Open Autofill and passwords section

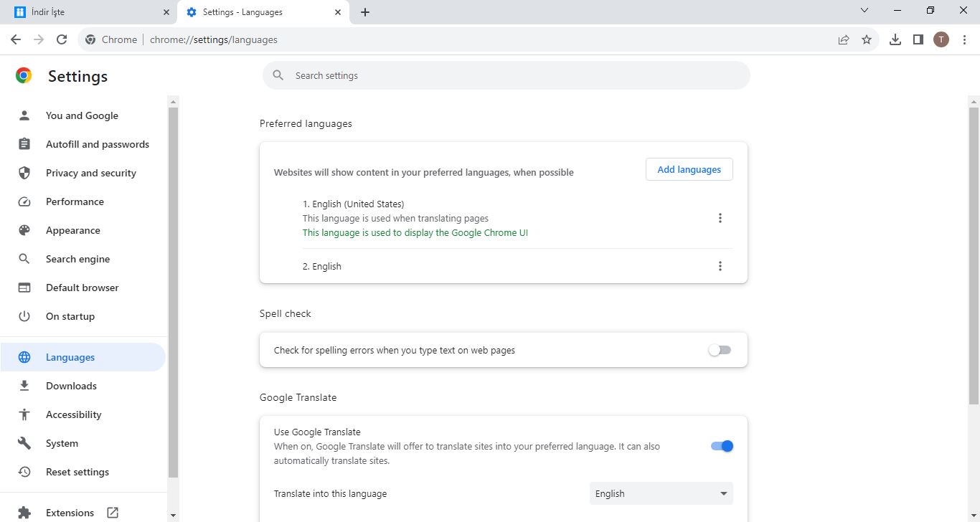point(83,144)
